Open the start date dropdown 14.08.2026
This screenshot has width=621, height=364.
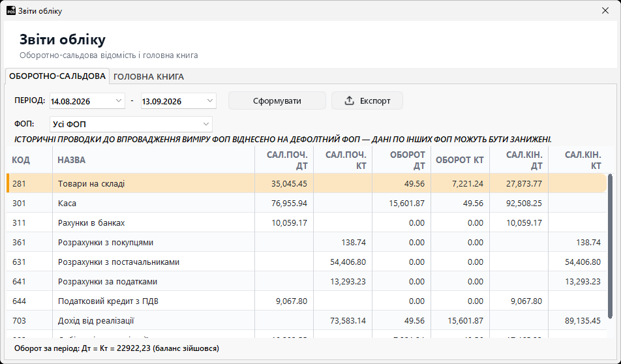[x=119, y=101]
